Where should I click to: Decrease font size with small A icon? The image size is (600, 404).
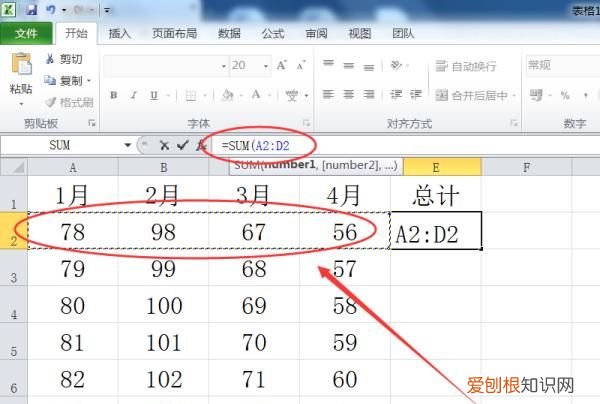pyautogui.click(x=301, y=65)
